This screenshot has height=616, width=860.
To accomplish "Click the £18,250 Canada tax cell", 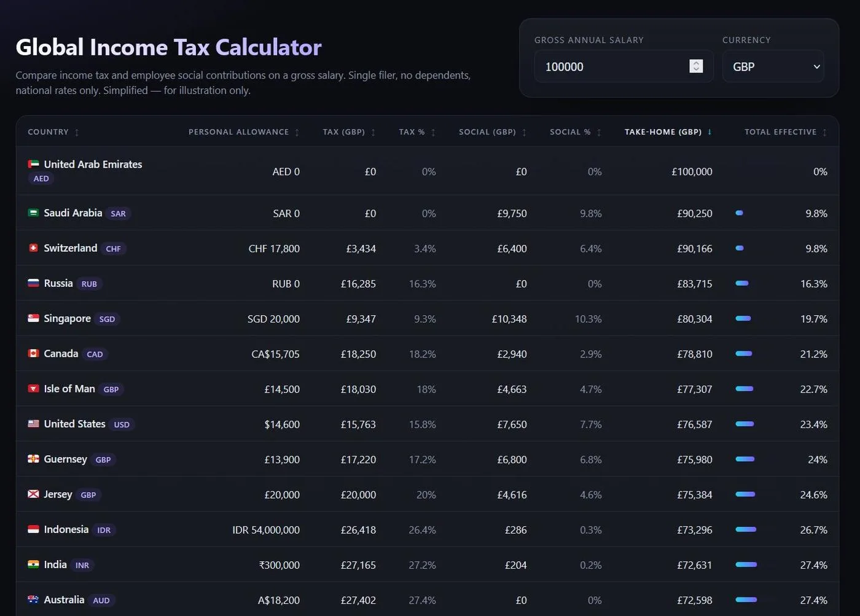I will tap(358, 354).
